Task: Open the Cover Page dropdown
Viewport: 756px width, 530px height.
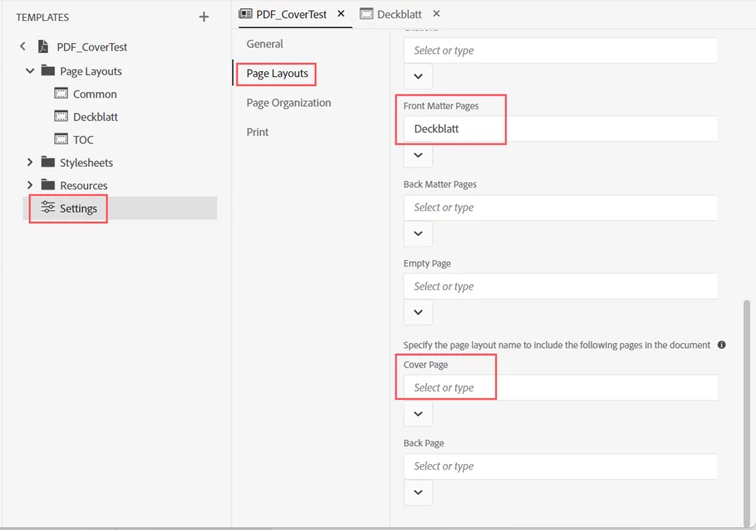Action: pos(418,414)
